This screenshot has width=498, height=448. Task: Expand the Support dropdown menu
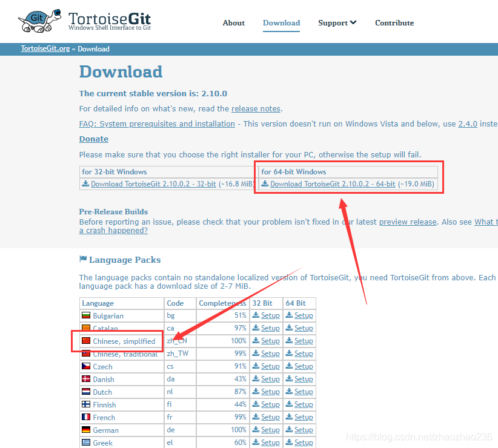point(337,23)
